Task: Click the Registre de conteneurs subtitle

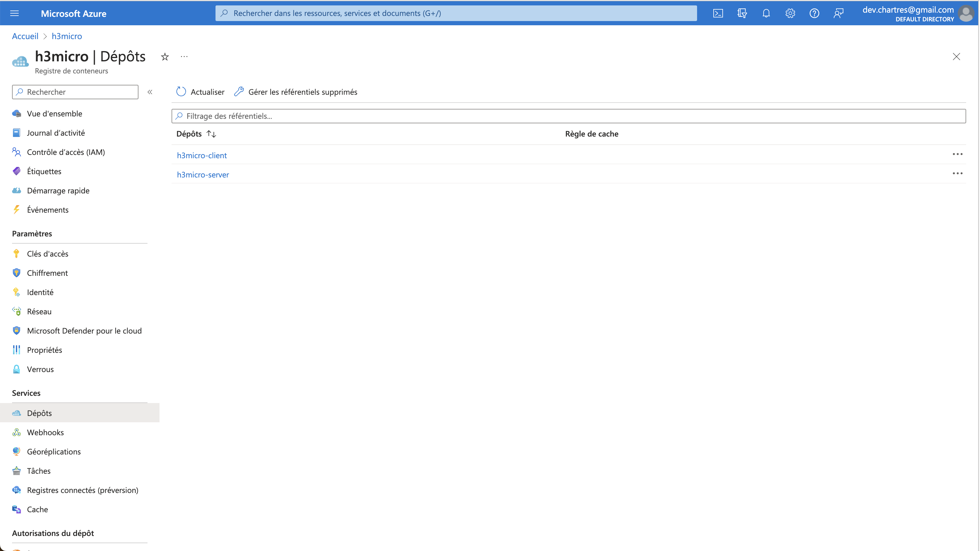Action: click(x=71, y=71)
